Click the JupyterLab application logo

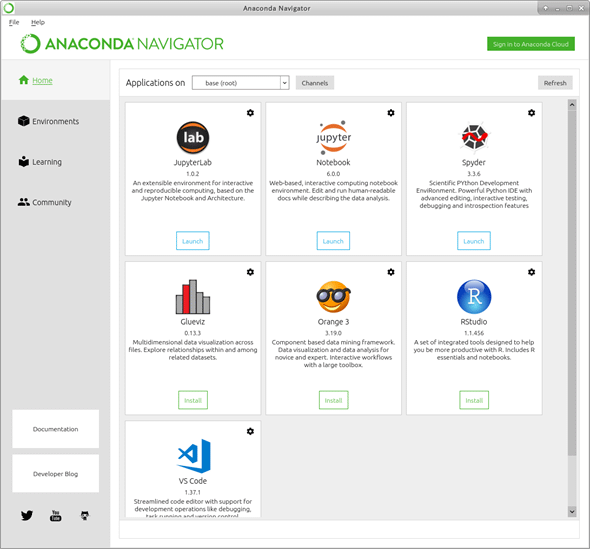(x=193, y=137)
